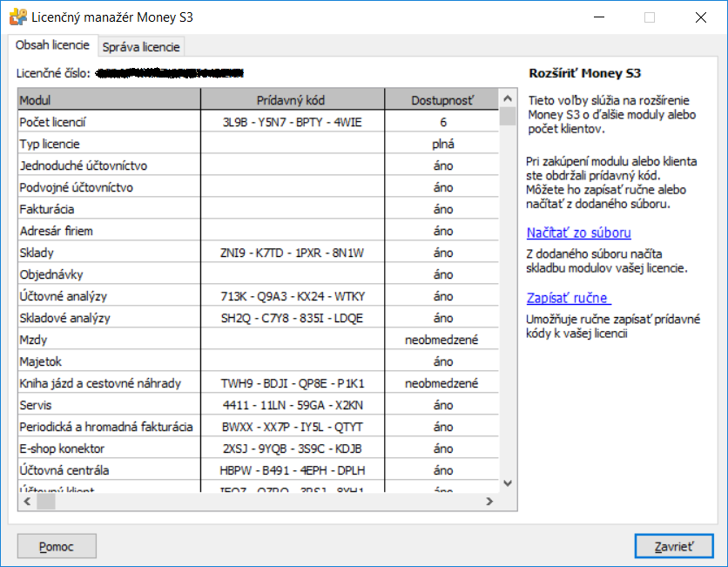This screenshot has width=728, height=567.
Task: Click neobmedzené in the Mzdy row
Action: 442,340
